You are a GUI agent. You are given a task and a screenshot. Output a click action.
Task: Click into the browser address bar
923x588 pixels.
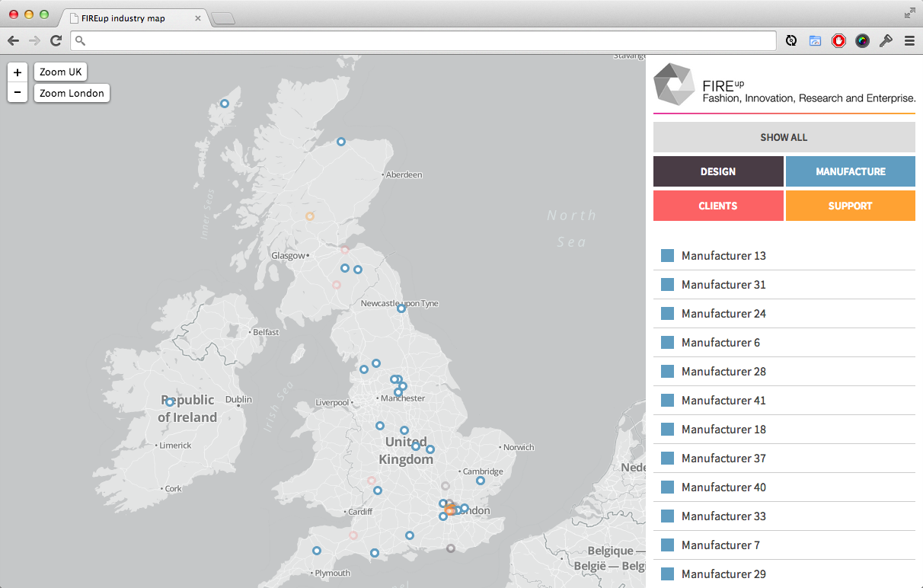click(423, 41)
